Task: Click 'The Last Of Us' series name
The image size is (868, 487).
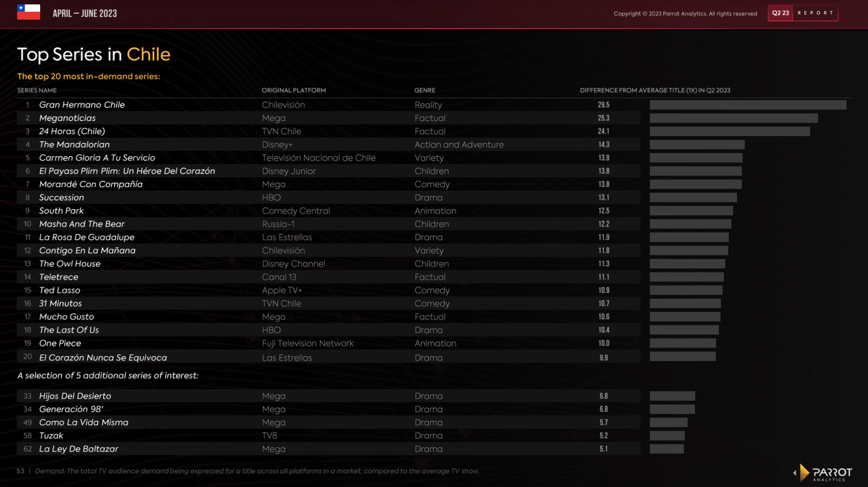Action: pyautogui.click(x=69, y=330)
